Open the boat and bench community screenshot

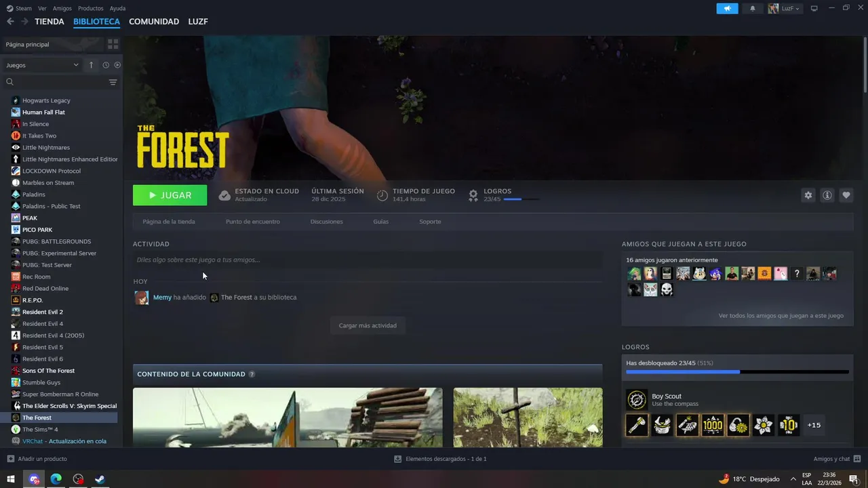288,418
